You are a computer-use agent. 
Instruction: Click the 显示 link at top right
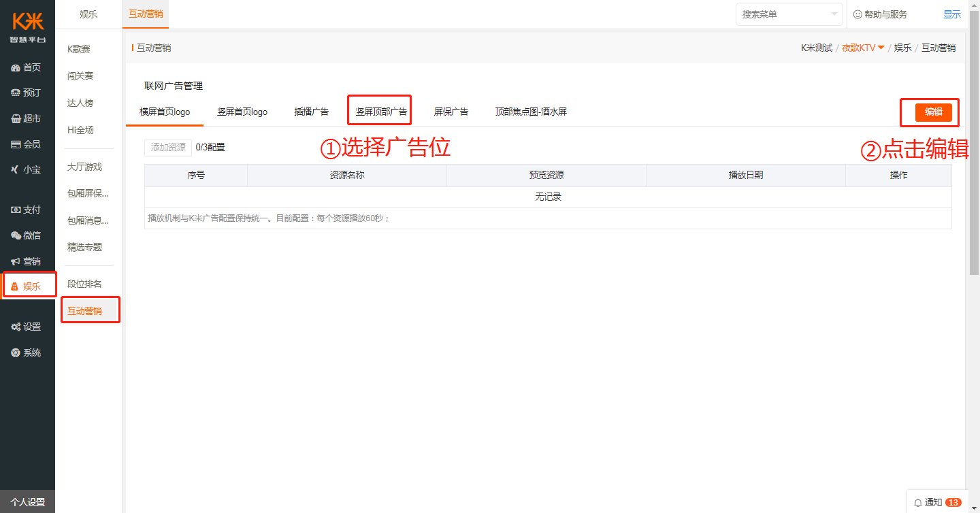pyautogui.click(x=952, y=14)
